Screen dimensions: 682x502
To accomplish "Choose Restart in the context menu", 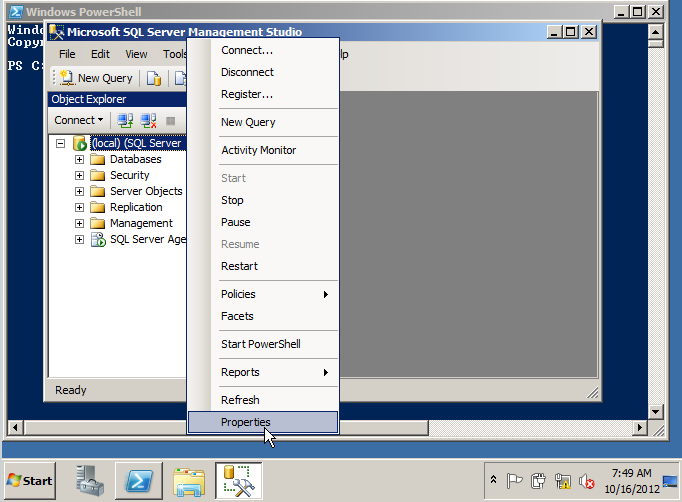I will pyautogui.click(x=263, y=266).
